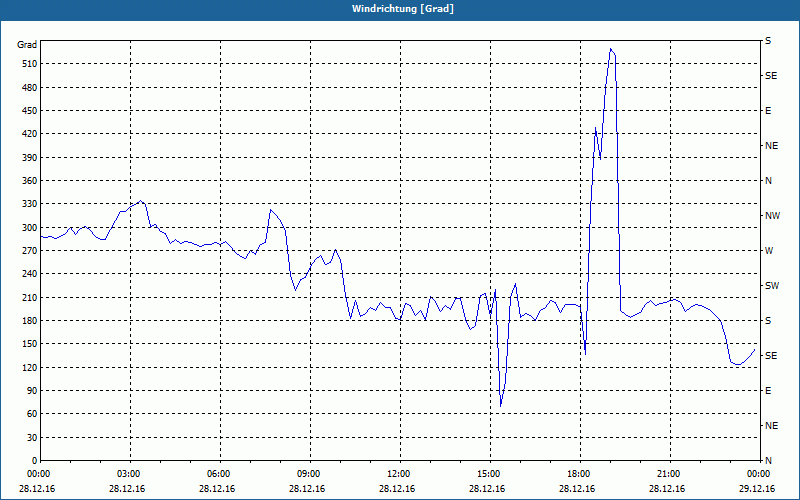Click the 29.12.16 date label
This screenshot has width=800, height=500.
(758, 489)
